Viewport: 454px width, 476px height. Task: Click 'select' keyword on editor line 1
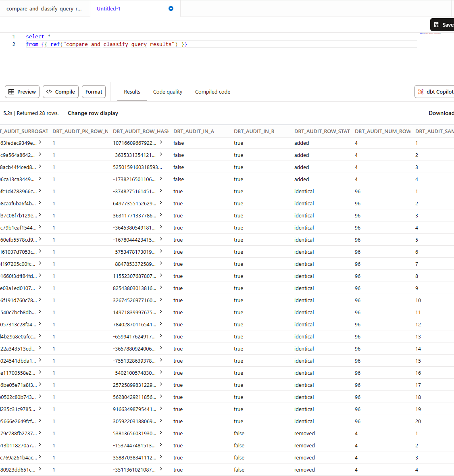click(x=35, y=36)
